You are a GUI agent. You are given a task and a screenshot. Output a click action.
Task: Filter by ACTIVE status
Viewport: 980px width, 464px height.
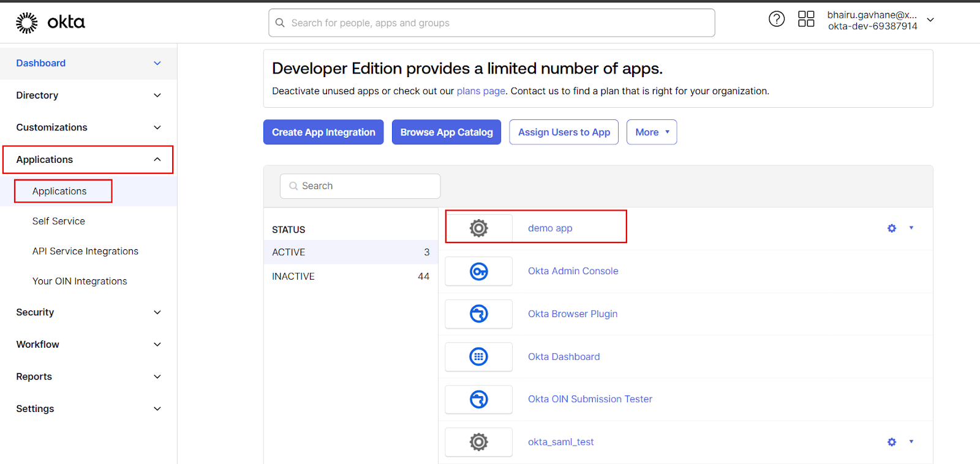(x=351, y=252)
